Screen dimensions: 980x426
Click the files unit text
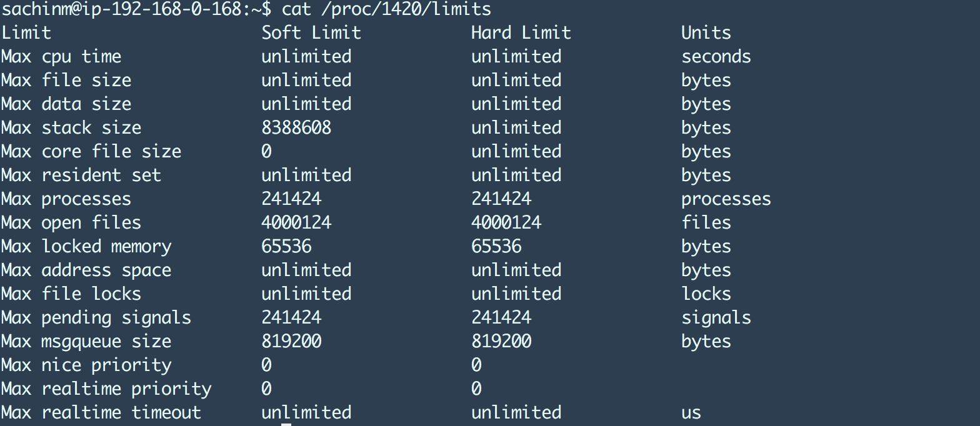706,222
